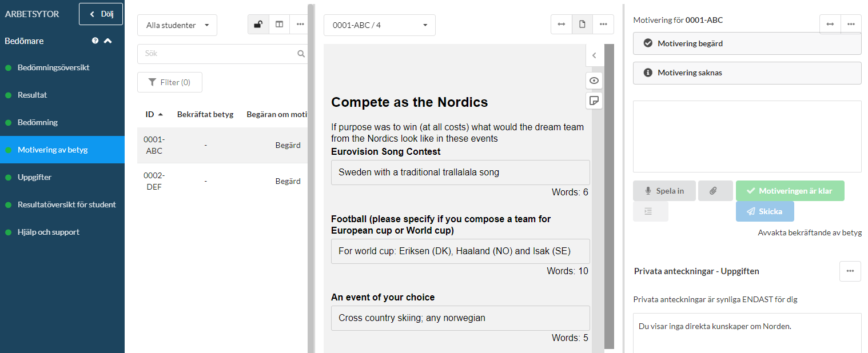Click the column layout icon in student toolbar

[x=279, y=25]
